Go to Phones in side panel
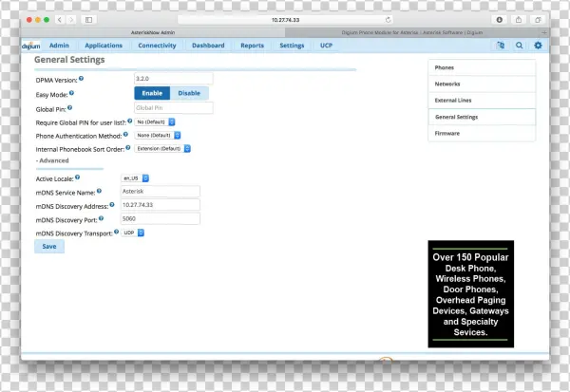 482,67
